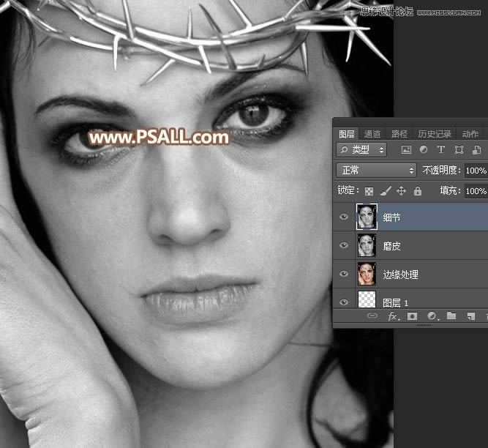This screenshot has height=448, width=488.
Task: Open new adjustment layer menu
Action: click(432, 316)
